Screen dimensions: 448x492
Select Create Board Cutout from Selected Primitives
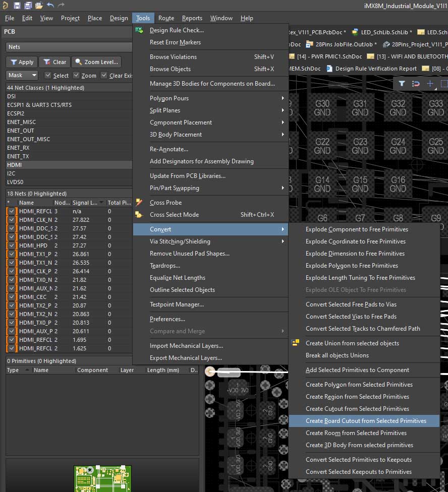click(x=366, y=421)
